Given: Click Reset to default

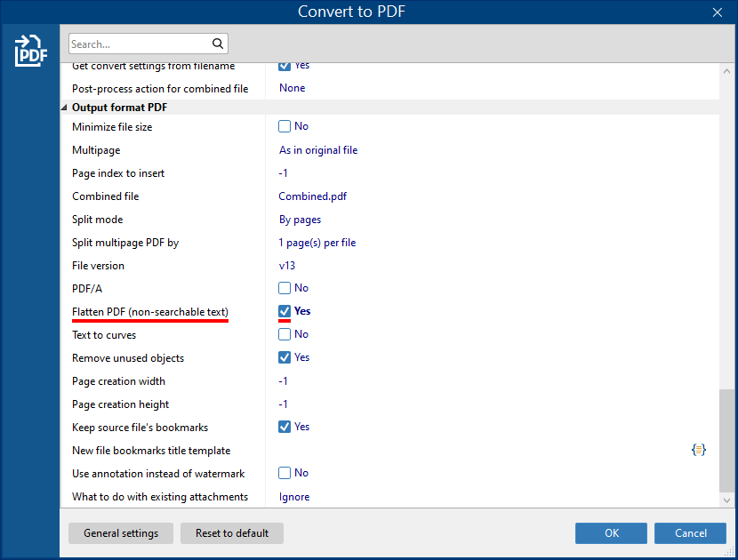Looking at the screenshot, I should [231, 532].
